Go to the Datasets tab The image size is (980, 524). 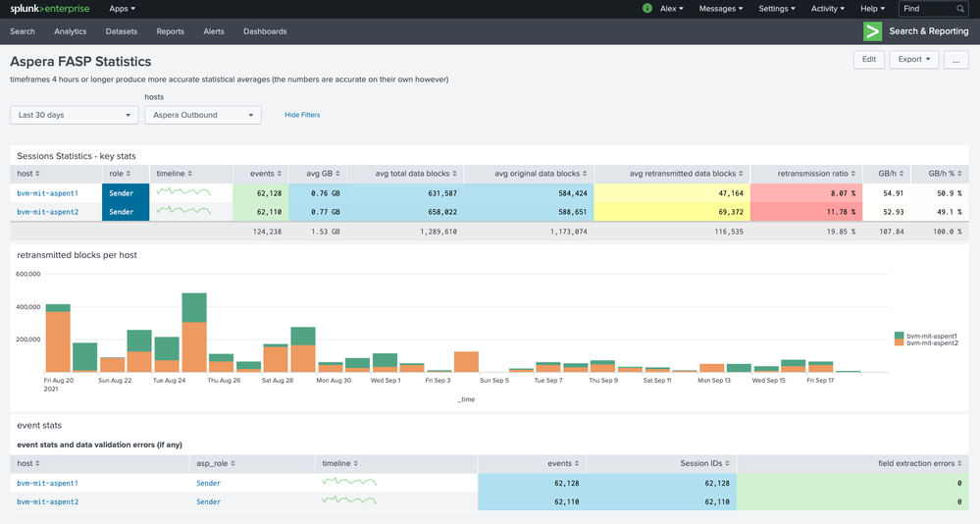(122, 31)
